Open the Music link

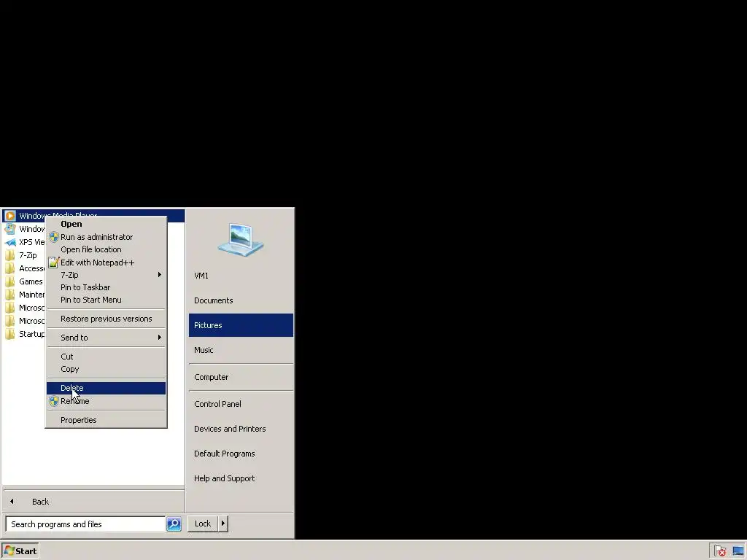click(x=241, y=350)
